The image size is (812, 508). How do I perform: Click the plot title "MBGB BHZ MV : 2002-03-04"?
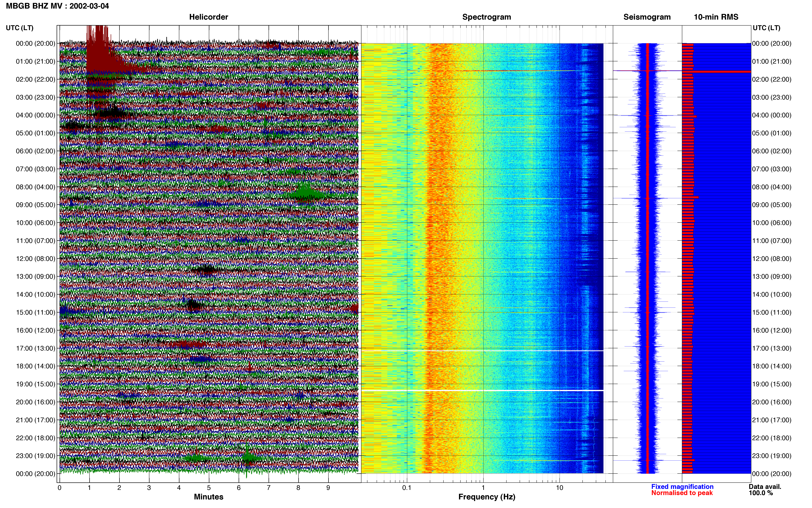(x=57, y=6)
